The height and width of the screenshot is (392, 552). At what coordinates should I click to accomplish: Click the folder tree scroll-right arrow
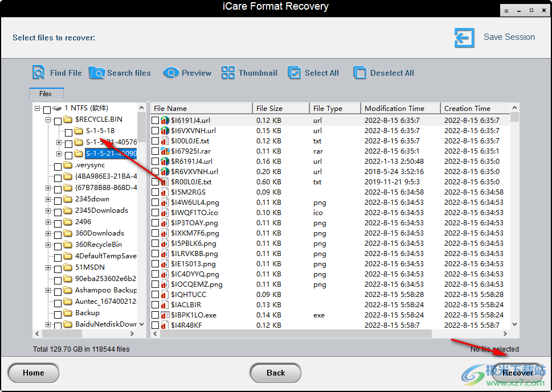click(132, 333)
